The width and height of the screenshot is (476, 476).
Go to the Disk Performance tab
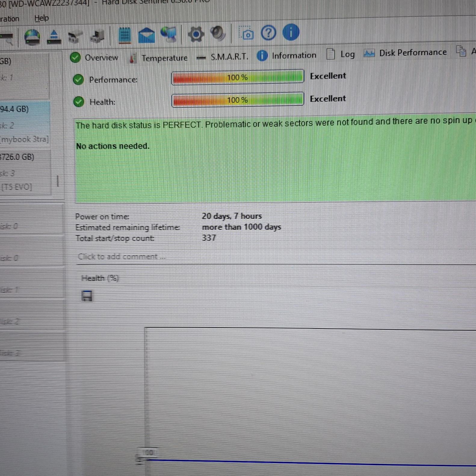412,53
